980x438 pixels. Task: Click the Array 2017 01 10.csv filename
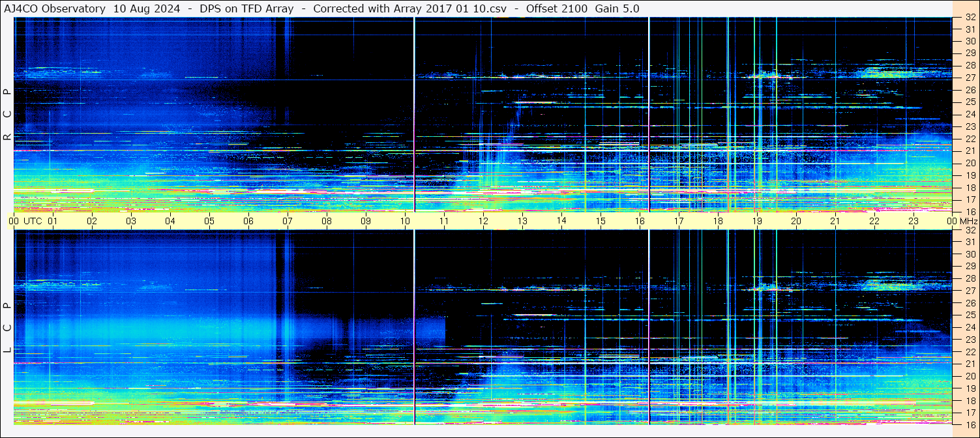(x=443, y=8)
